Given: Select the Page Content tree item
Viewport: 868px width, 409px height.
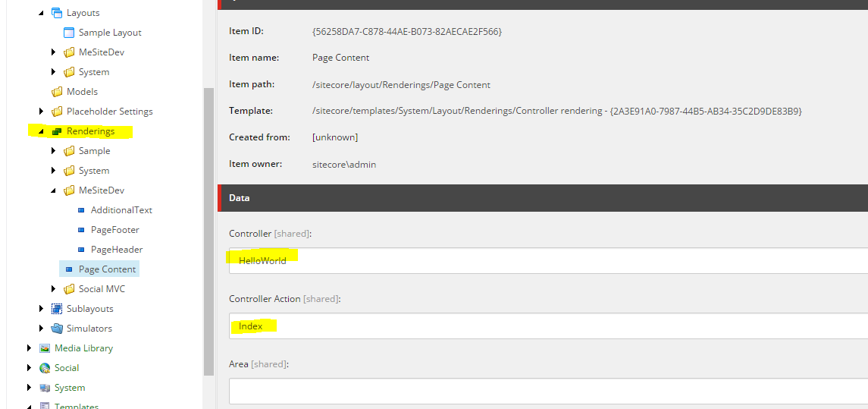Looking at the screenshot, I should 107,269.
